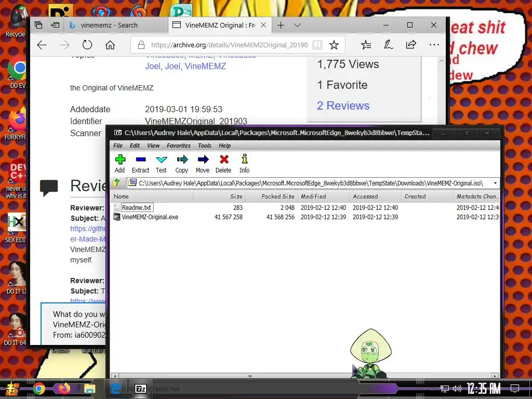
Task: Click the Start button on taskbar
Action: click(x=12, y=389)
